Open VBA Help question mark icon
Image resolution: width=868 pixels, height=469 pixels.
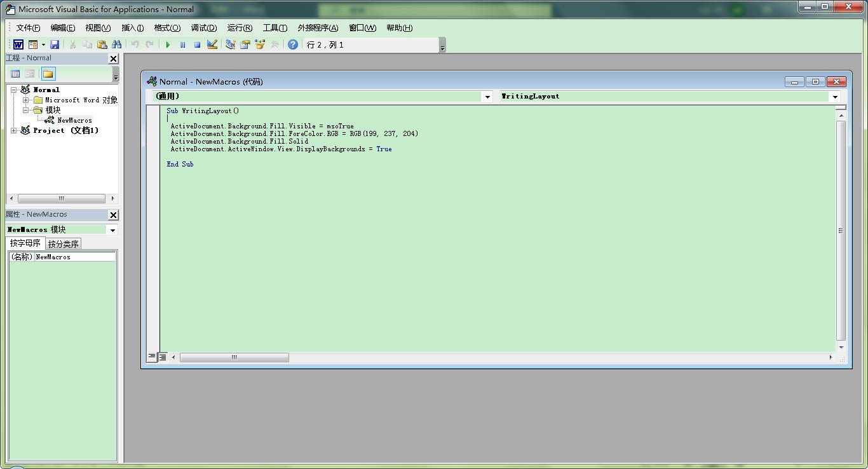[292, 44]
